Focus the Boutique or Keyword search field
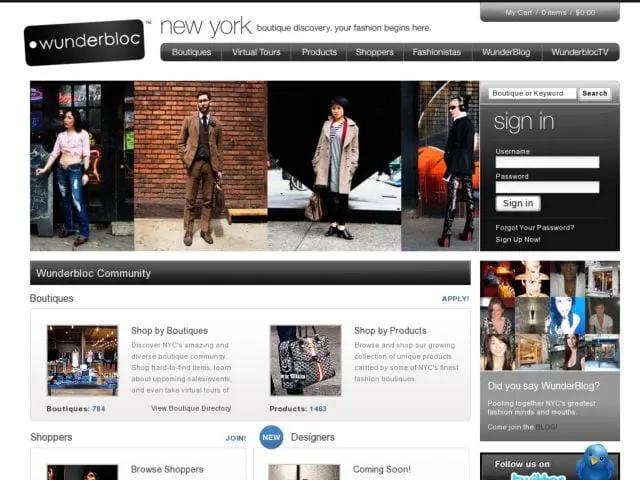This screenshot has height=480, width=640. pyautogui.click(x=532, y=93)
